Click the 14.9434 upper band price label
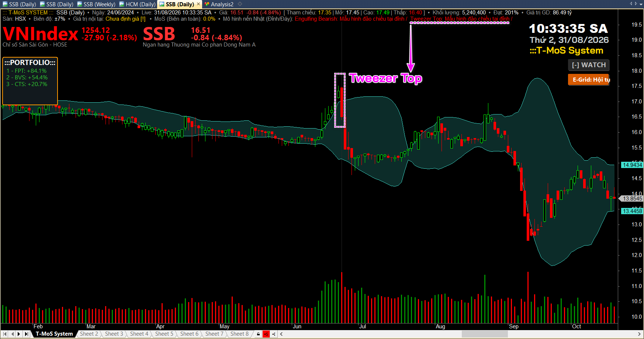 [632, 165]
